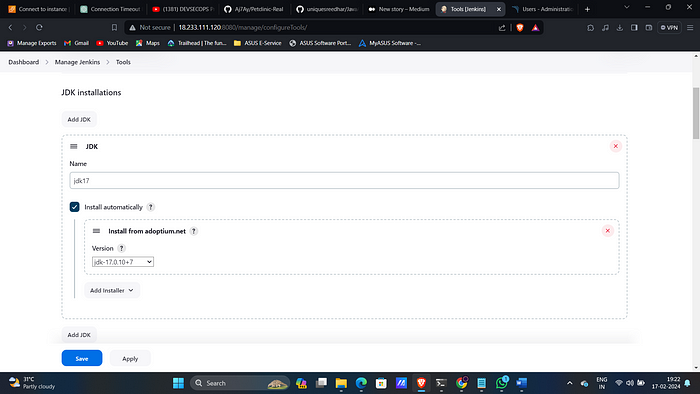This screenshot has height=394, width=700.
Task: Open the jdk-17.0.10+7 version dropdown
Action: pos(123,262)
